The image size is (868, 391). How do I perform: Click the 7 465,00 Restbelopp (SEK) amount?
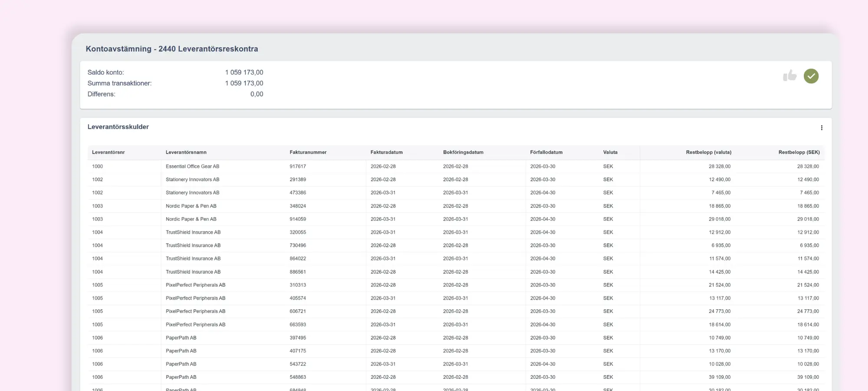809,192
